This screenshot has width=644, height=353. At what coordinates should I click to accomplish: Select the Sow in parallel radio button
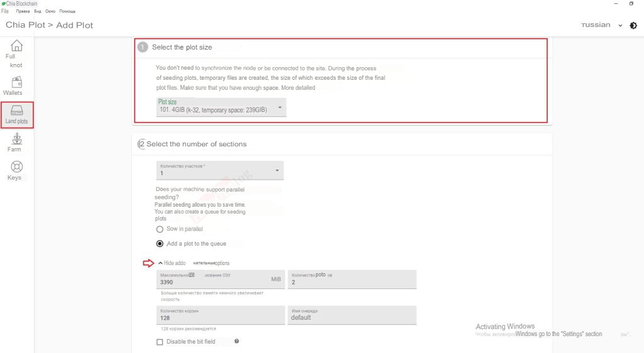(x=160, y=229)
